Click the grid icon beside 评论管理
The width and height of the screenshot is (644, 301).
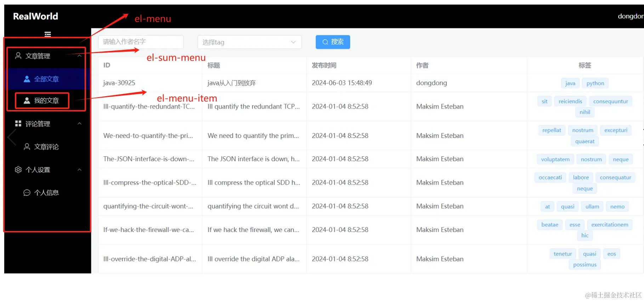[x=18, y=124]
